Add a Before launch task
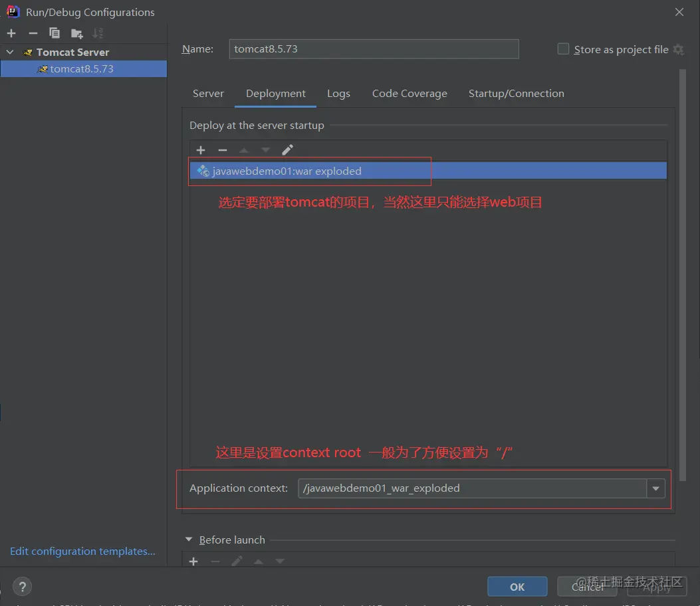Screen dimensions: 700x606 point(193,561)
